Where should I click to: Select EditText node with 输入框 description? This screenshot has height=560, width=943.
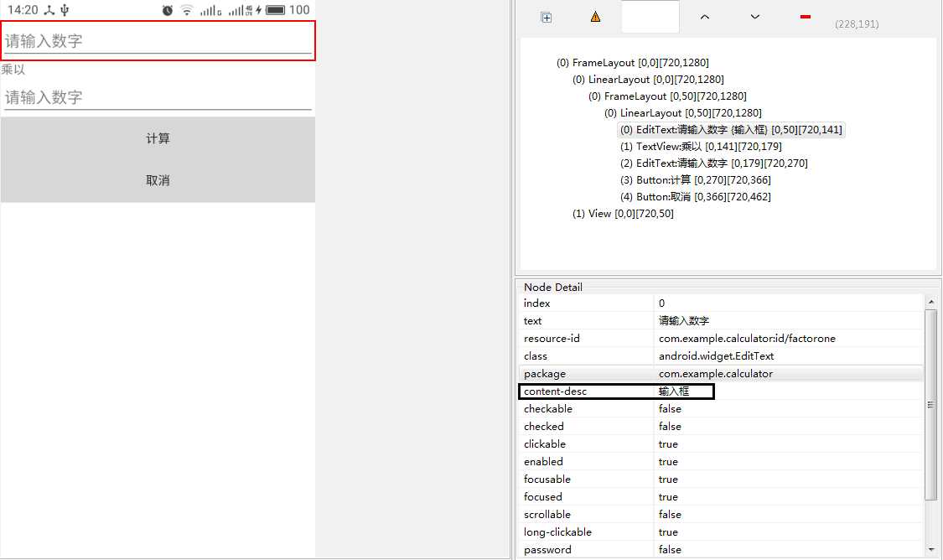[731, 130]
